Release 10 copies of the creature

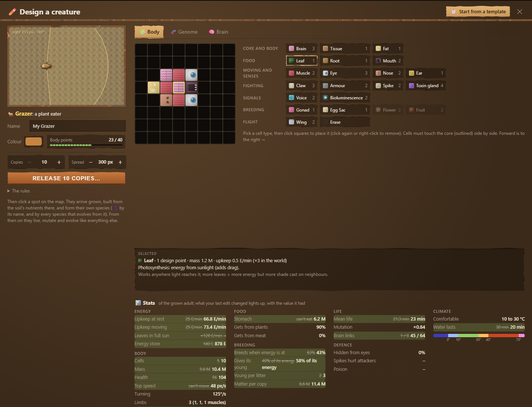coord(66,178)
